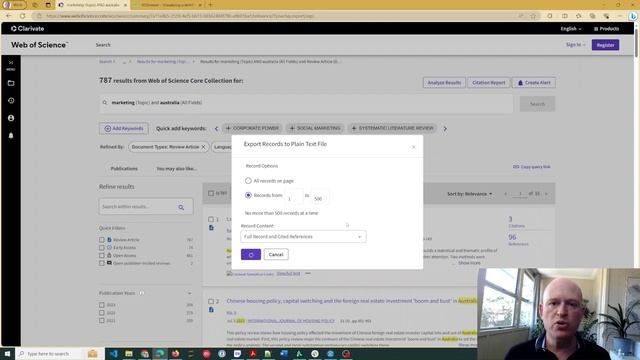The height and width of the screenshot is (360, 640).
Task: Click the Search breadcrumb link
Action: coord(106,62)
